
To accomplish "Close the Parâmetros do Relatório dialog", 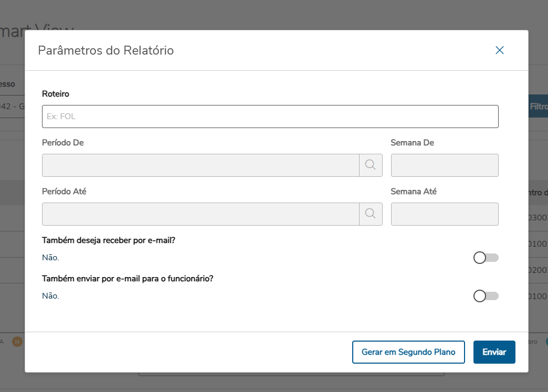I will (x=499, y=50).
